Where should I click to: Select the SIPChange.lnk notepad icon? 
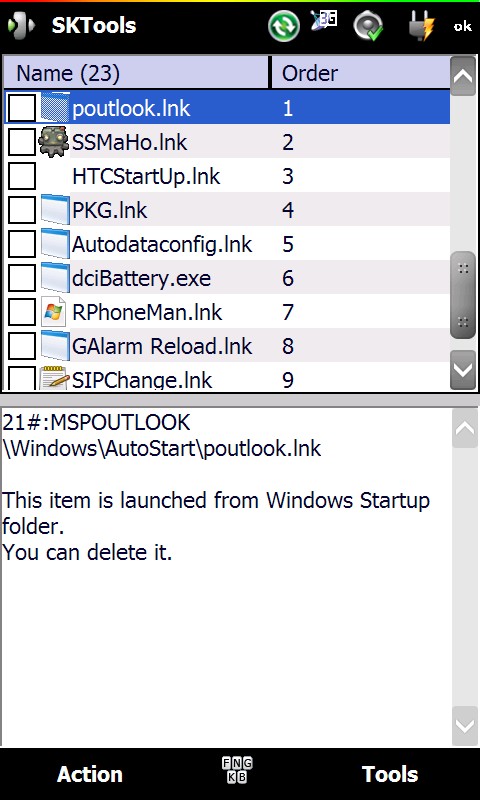click(54, 378)
